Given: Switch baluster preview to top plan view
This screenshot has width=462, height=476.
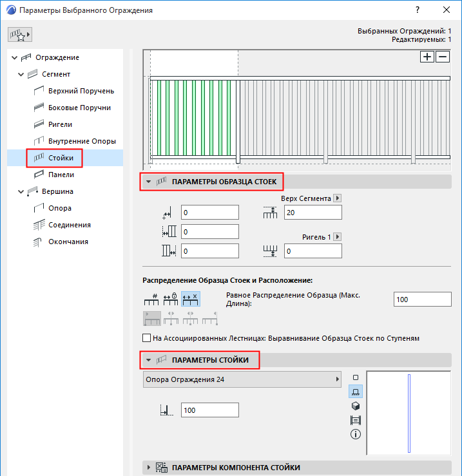Looking at the screenshot, I should tap(356, 377).
